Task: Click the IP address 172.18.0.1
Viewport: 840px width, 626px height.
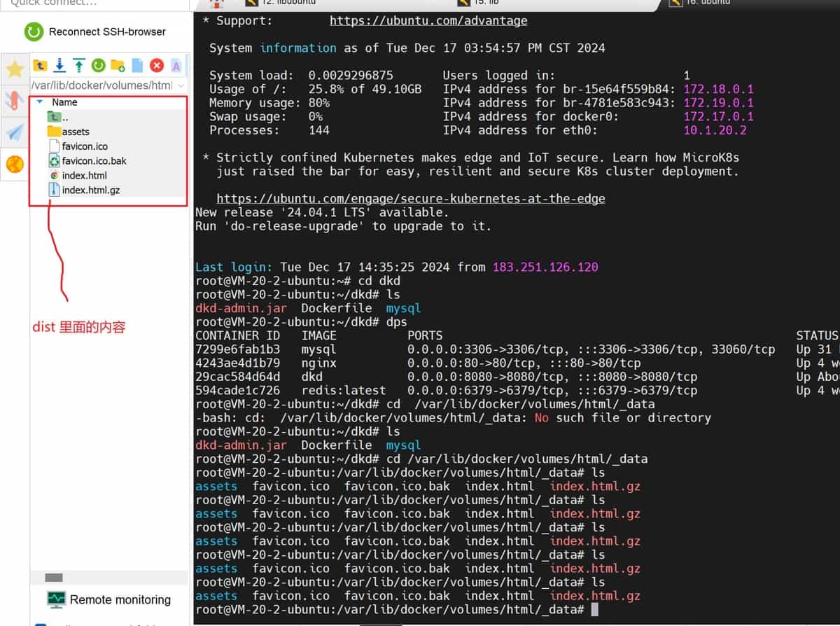Action: pyautogui.click(x=718, y=89)
